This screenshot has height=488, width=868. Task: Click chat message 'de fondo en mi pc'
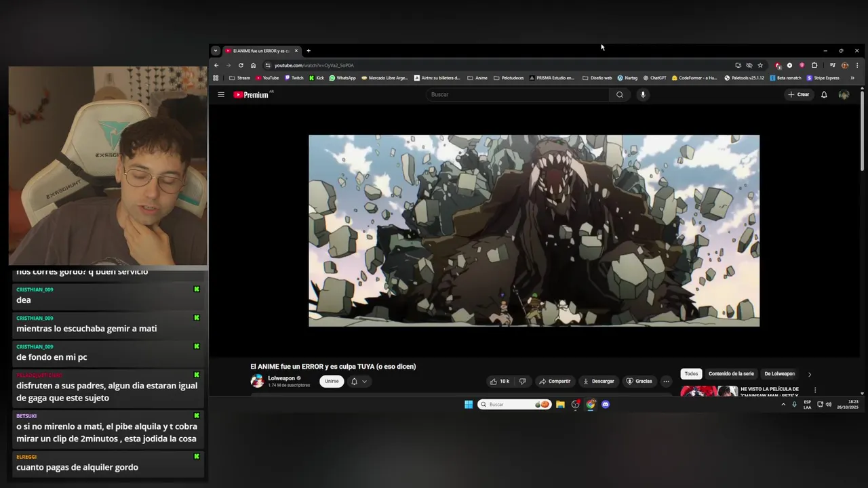point(52,357)
